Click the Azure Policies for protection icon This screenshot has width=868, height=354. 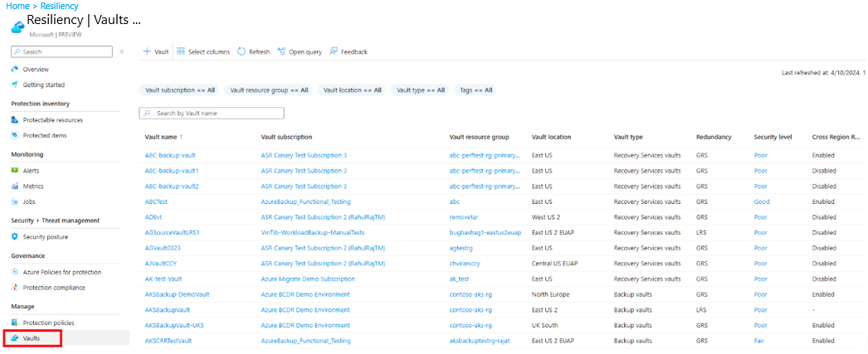pos(15,272)
